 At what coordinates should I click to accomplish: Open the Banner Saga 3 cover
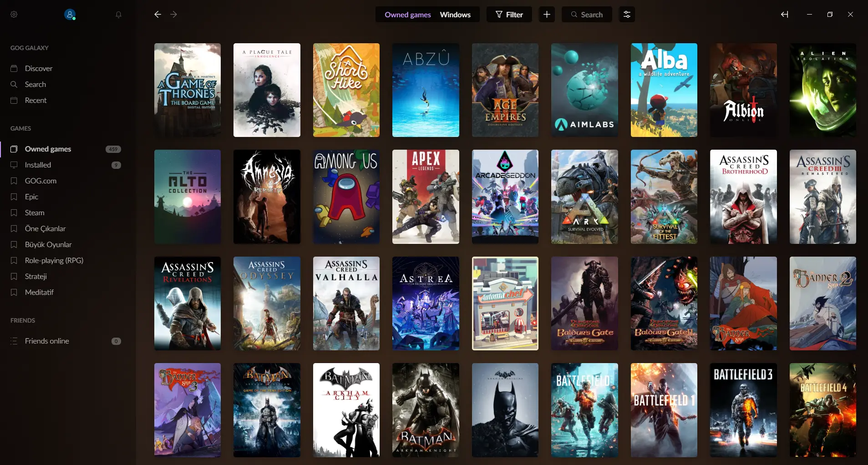[188, 410]
